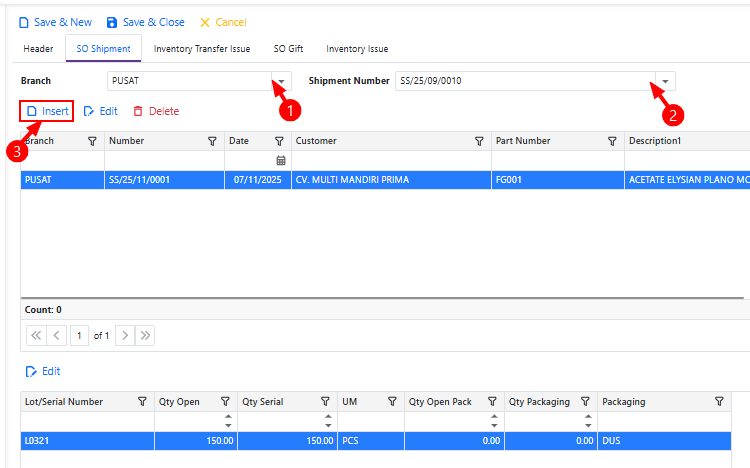Select the FG001 part number cell

point(558,180)
